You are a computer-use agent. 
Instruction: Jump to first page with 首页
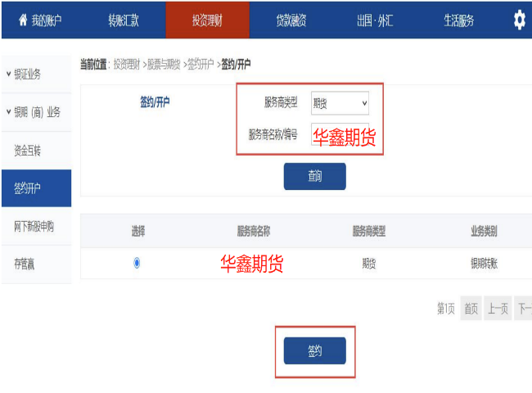471,309
